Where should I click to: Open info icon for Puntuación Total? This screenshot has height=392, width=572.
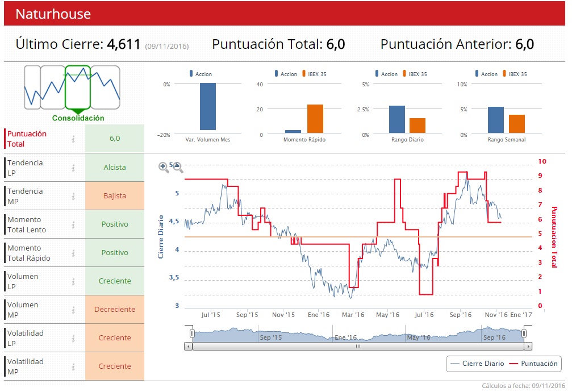pyautogui.click(x=73, y=139)
